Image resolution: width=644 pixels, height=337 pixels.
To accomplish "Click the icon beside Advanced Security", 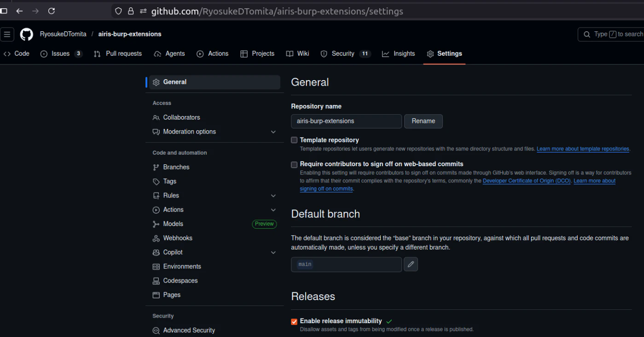I will pos(156,331).
